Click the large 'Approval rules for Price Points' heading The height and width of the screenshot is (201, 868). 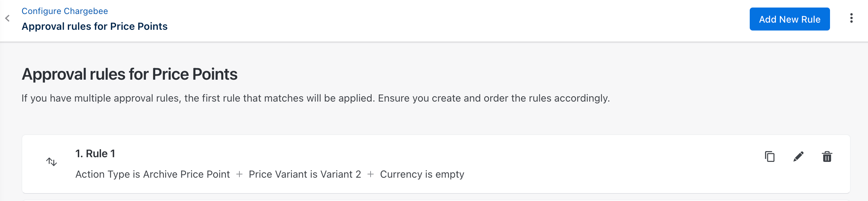coord(129,74)
